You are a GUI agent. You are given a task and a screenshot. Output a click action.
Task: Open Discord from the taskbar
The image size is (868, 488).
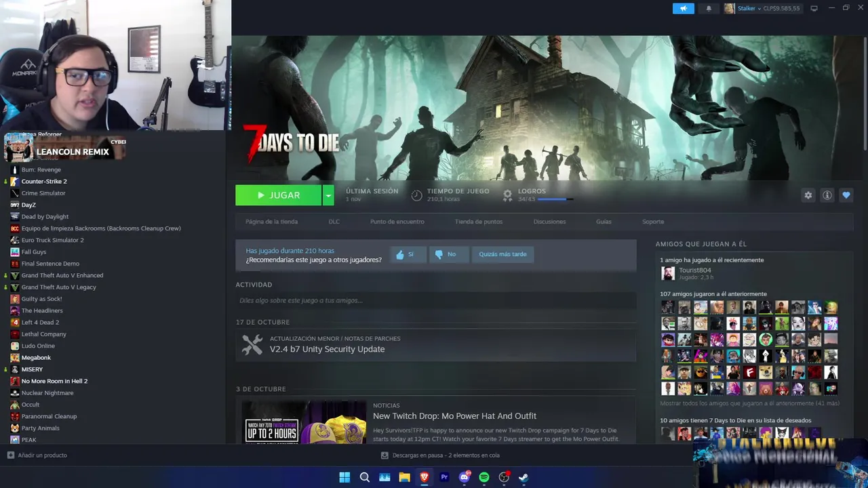pos(465,477)
